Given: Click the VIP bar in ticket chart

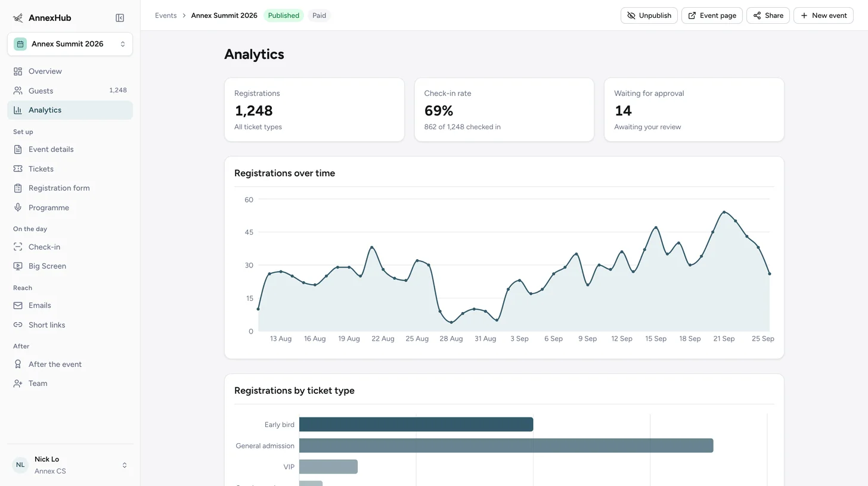Looking at the screenshot, I should 328,467.
